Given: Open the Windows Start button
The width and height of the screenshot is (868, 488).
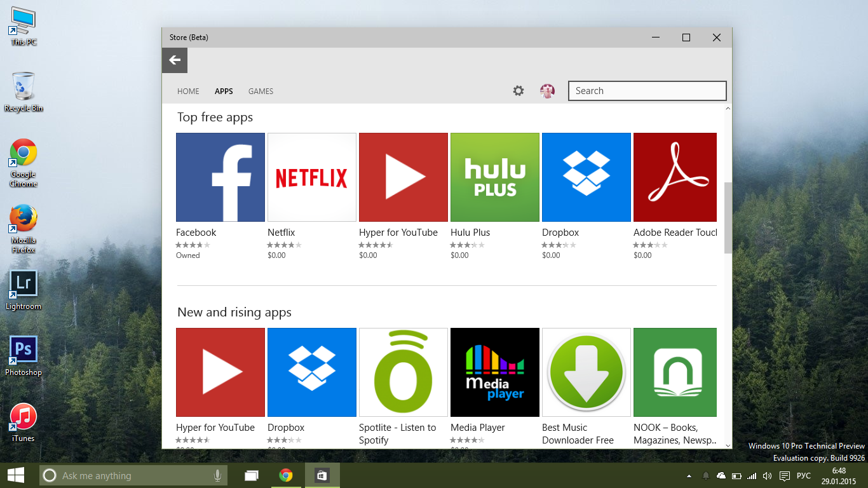Looking at the screenshot, I should coord(15,475).
